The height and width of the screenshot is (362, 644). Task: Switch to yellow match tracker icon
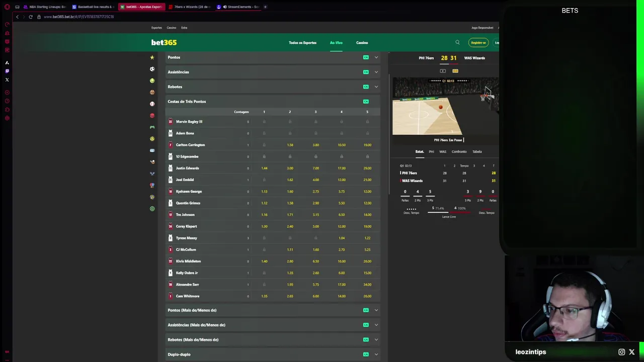455,71
